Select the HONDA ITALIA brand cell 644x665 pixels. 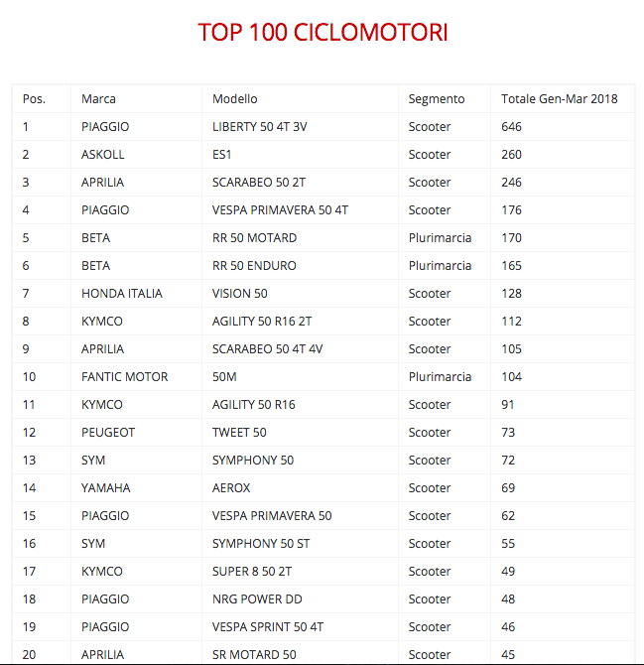[122, 294]
